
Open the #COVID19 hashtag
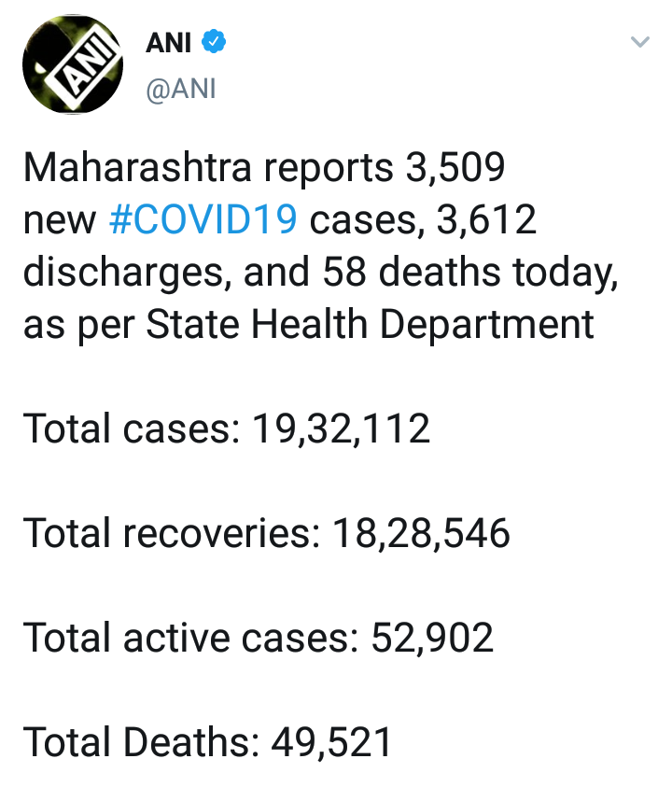click(x=203, y=220)
